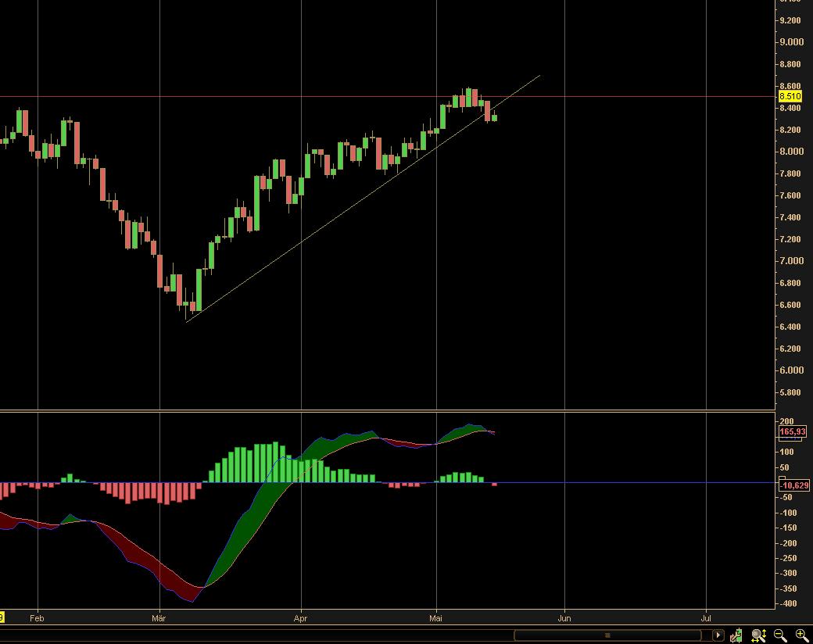Select the Mär label on the time axis

(159, 618)
